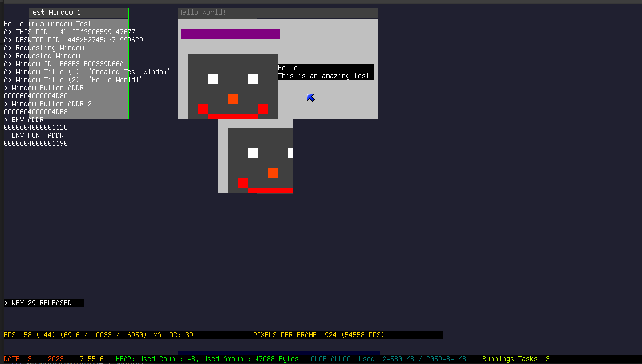
Task: Click the purple bar in Hello World window
Action: pyautogui.click(x=230, y=34)
